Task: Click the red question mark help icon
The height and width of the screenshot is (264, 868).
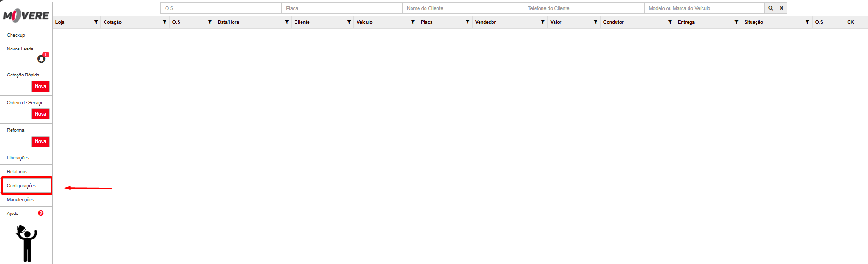Action: coord(41,213)
